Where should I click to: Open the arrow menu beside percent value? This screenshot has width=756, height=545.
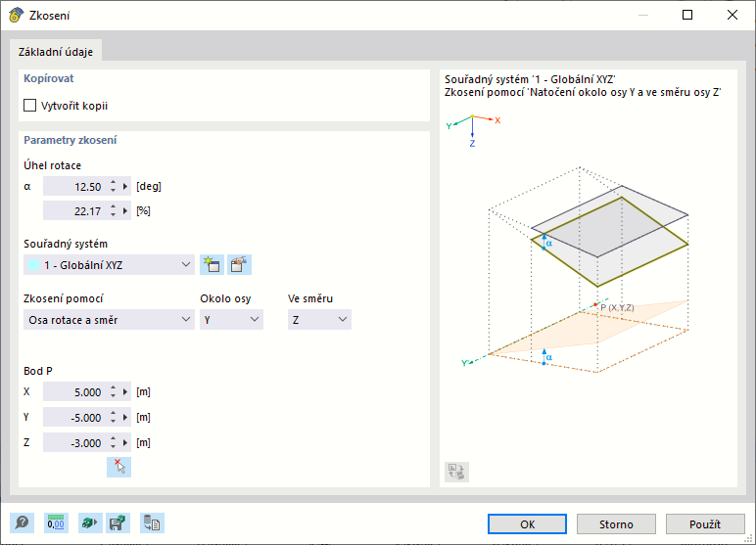125,211
